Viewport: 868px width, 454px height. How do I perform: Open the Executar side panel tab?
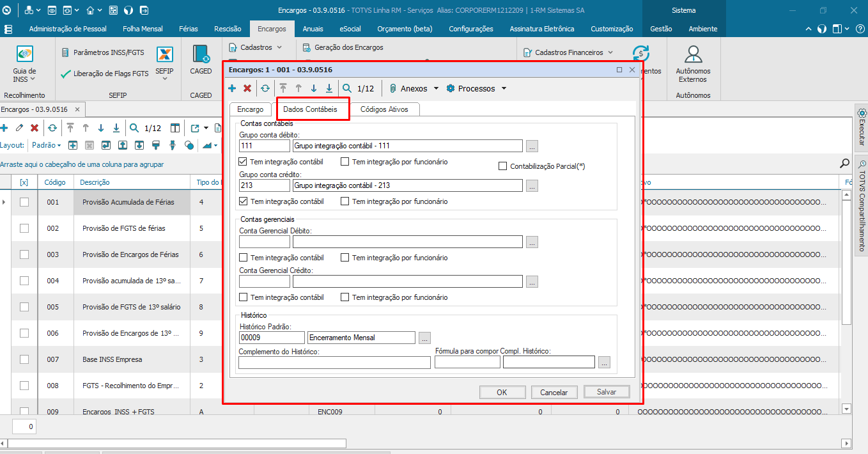(x=862, y=127)
